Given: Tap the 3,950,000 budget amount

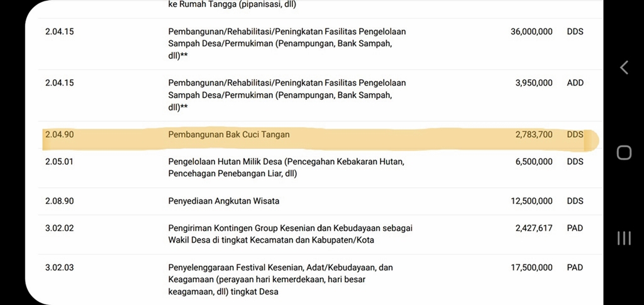Looking at the screenshot, I should pos(533,82).
